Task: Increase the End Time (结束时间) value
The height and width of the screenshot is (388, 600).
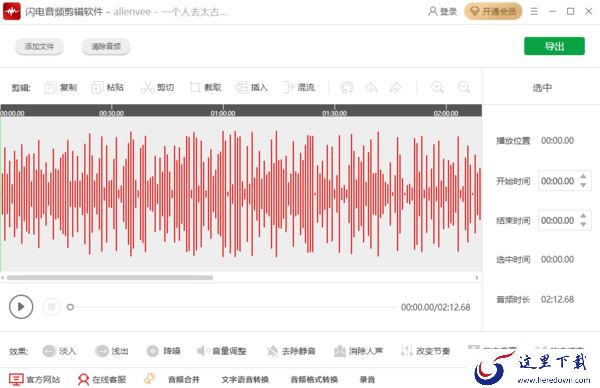Action: 583,216
